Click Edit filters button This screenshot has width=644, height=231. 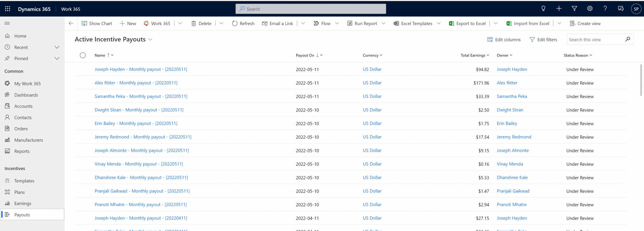(x=543, y=40)
